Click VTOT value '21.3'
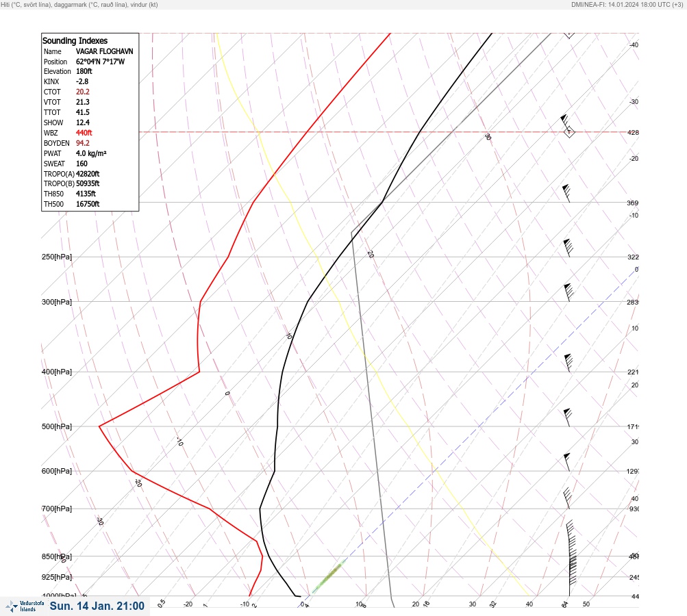 82,102
